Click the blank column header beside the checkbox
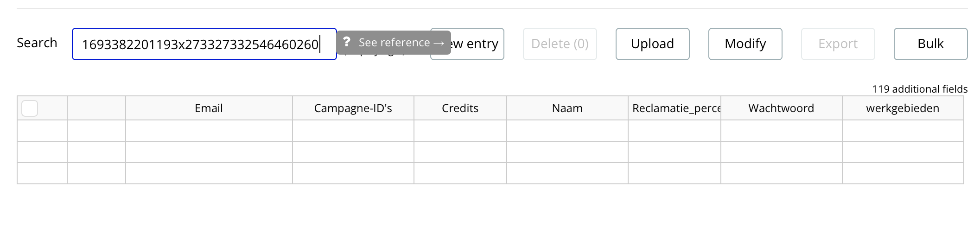This screenshot has height=226, width=980. [96, 108]
